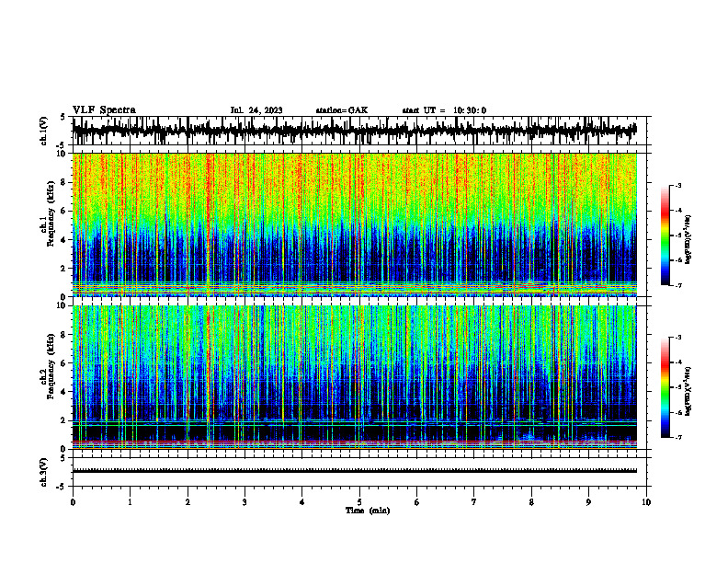The width and height of the screenshot is (728, 563).
Task: Click the log(PSD) label beside the ch.1 colorbar
Action: point(688,240)
